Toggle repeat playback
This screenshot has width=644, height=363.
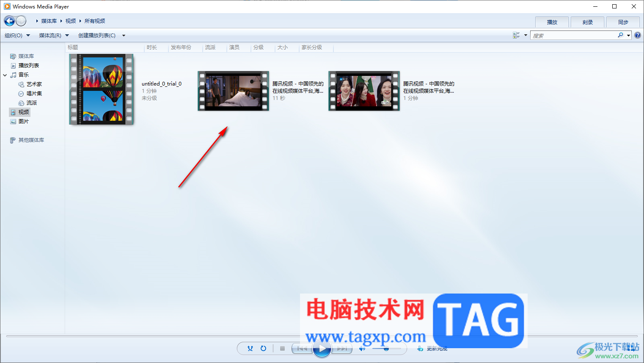click(x=263, y=349)
